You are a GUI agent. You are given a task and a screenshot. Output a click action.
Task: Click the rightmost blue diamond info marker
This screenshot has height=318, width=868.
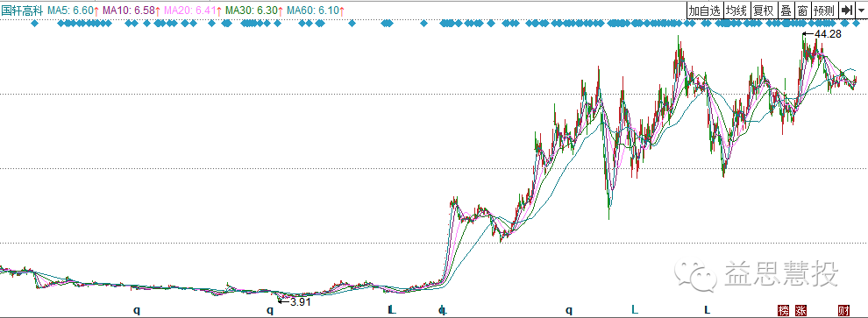tap(857, 24)
